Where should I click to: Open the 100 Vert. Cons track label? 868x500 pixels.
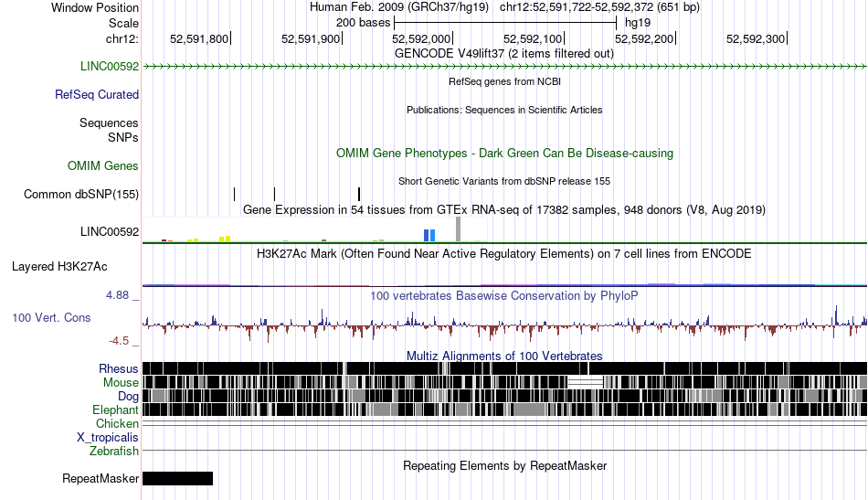tap(51, 318)
